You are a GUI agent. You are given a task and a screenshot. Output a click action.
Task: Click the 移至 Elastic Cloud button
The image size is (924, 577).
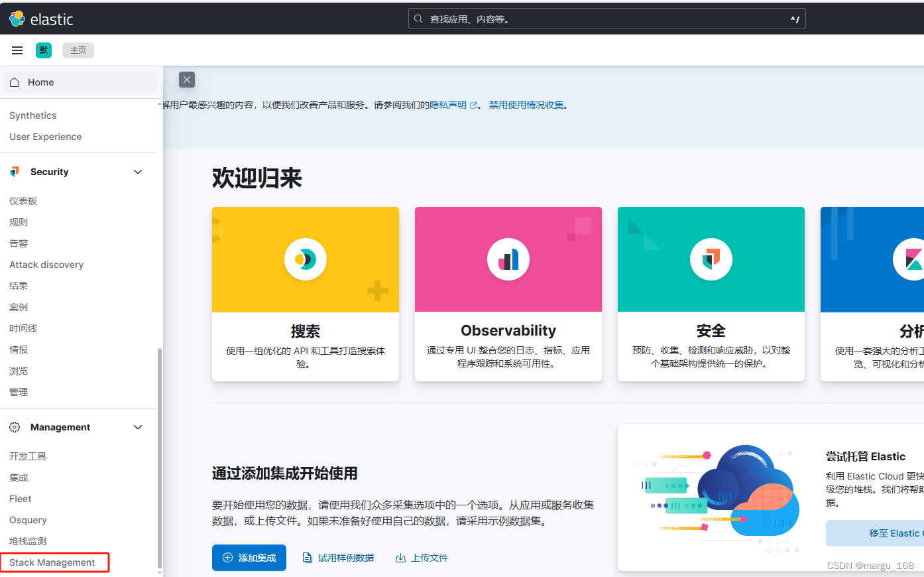pos(875,533)
